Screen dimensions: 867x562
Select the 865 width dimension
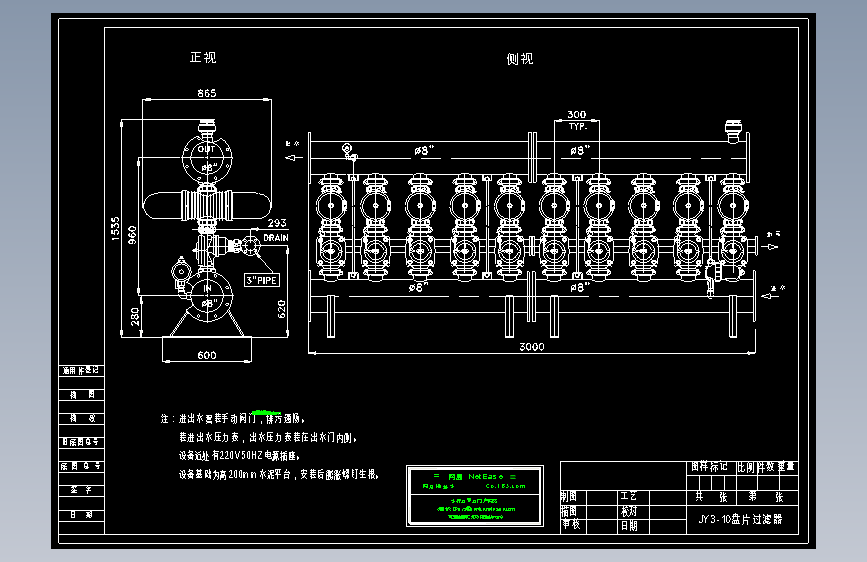[207, 93]
